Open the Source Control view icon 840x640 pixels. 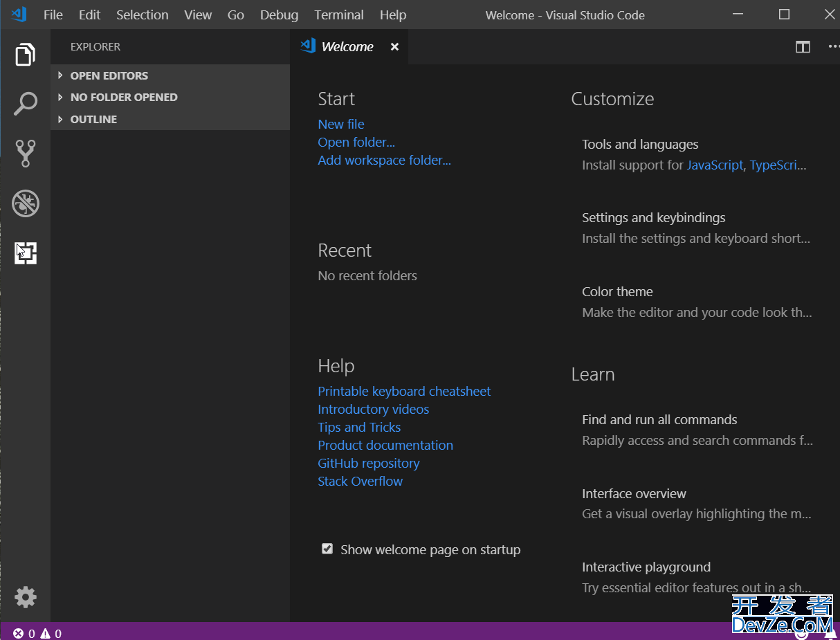click(x=26, y=153)
